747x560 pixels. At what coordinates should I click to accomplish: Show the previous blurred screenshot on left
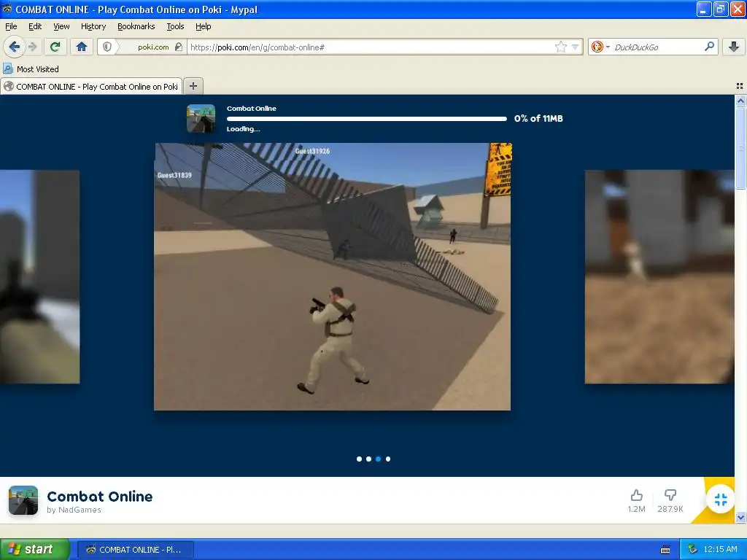pos(39,276)
